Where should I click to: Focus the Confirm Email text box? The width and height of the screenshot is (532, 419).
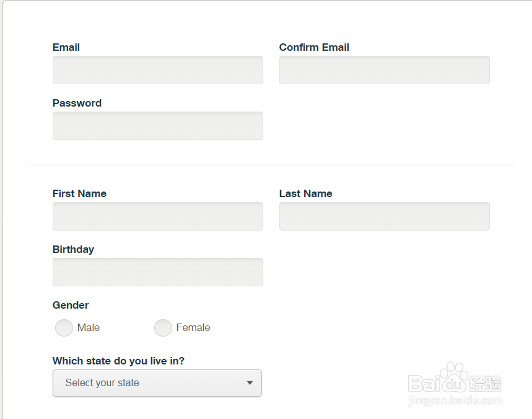(x=385, y=70)
